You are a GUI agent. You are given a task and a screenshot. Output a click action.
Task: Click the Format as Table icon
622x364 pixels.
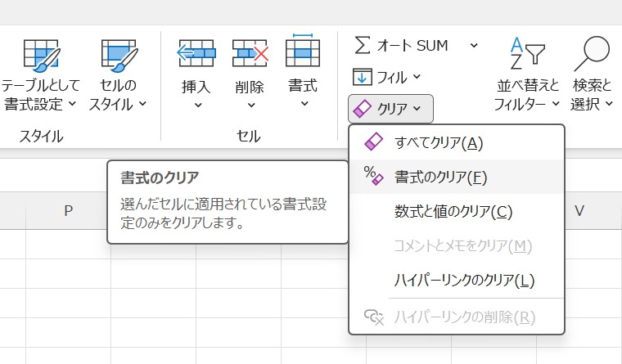40,55
